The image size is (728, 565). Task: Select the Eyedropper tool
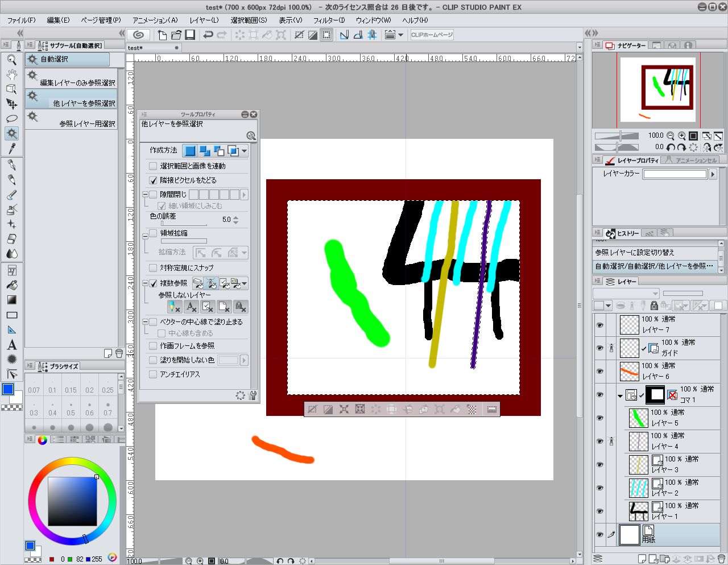12,149
